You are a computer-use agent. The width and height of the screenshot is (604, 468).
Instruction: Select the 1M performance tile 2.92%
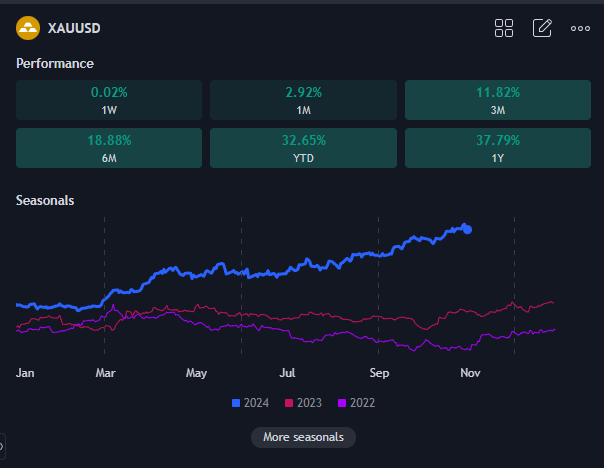[303, 100]
